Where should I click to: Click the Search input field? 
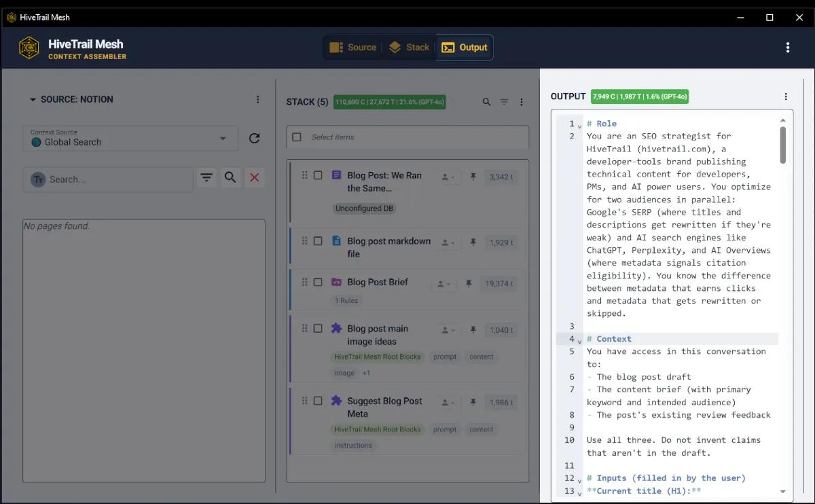point(109,179)
